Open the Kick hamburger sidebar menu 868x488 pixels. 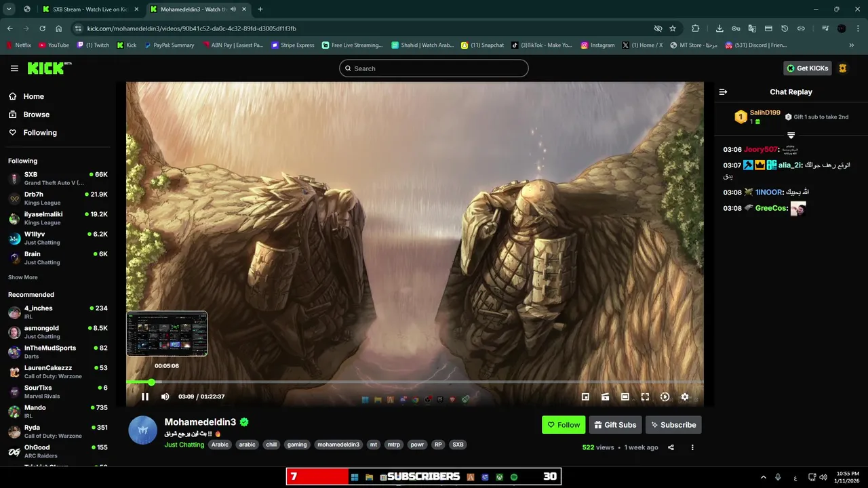pos(14,68)
